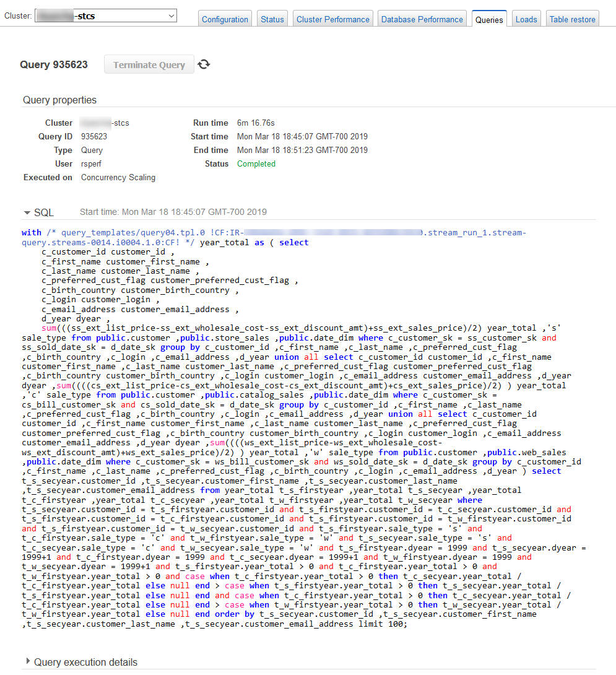
Task: Click the End time value in properties
Action: pos(302,150)
